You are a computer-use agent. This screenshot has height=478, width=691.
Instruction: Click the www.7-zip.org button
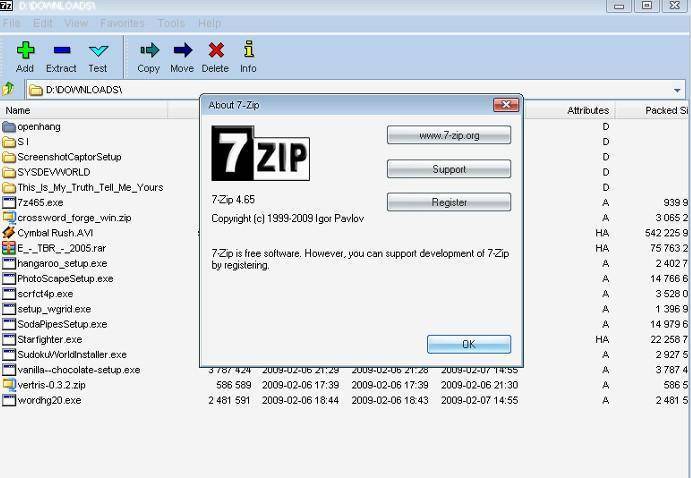[449, 135]
